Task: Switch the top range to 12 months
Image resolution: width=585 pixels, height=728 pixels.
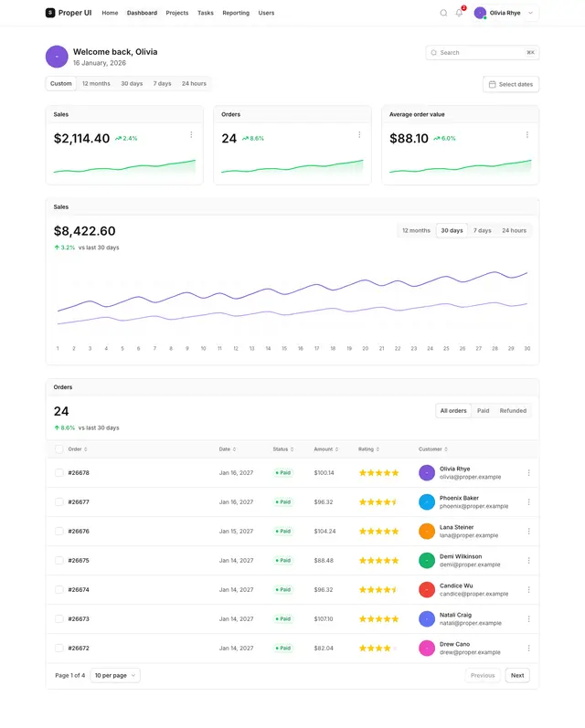Action: [96, 83]
